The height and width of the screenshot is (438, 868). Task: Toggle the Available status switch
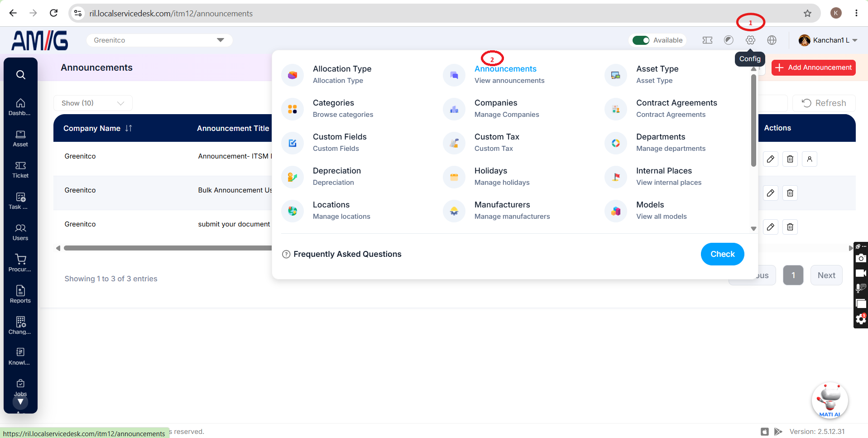click(x=641, y=40)
